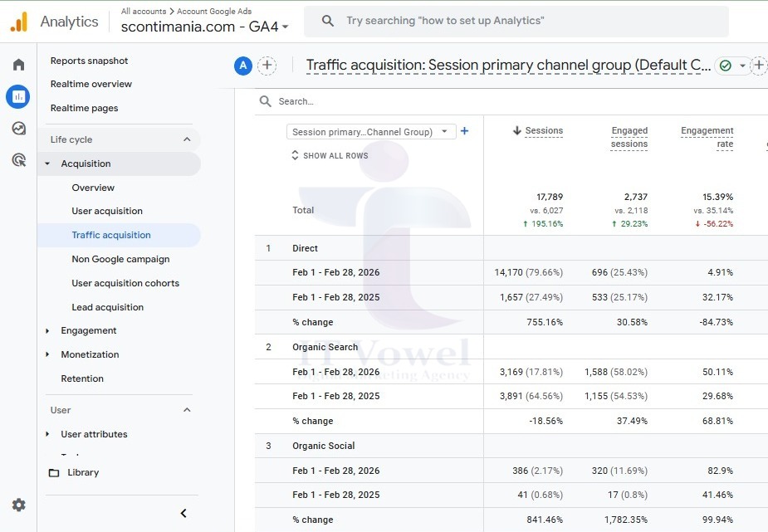Click Organic Search engagement rate 50.11%

717,372
